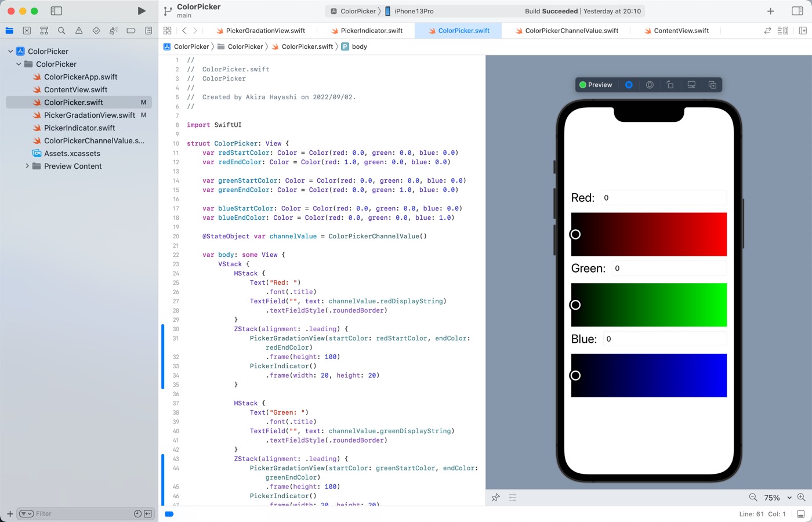Open the project navigator folder icon
The width and height of the screenshot is (812, 522).
(x=9, y=31)
